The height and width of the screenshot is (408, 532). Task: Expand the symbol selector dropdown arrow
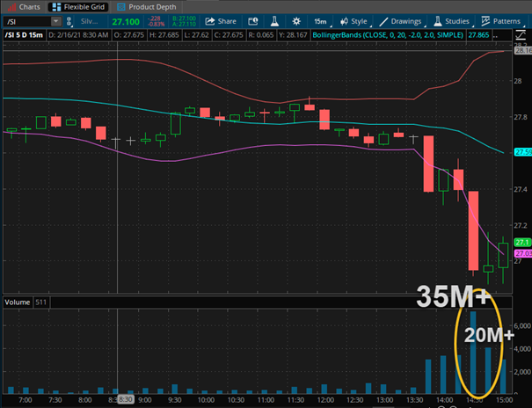click(56, 20)
